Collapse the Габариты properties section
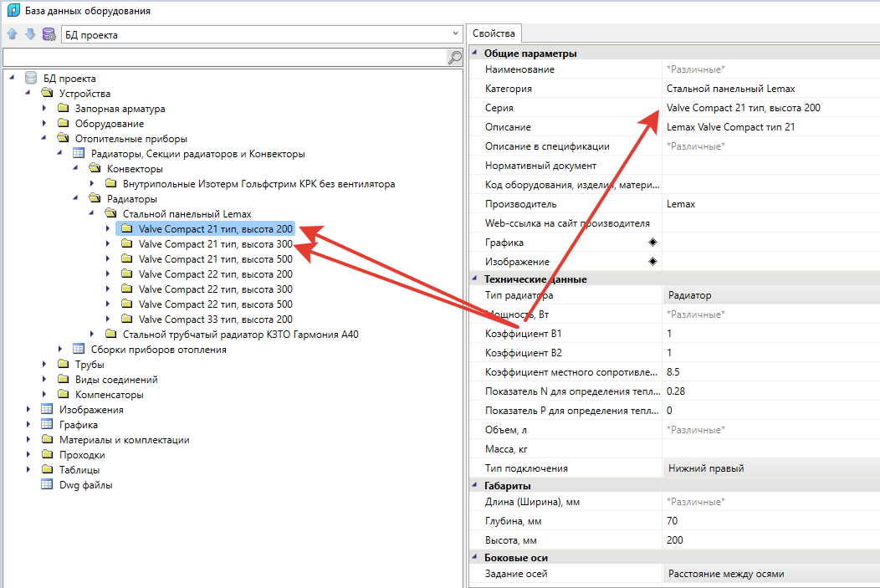 475,485
